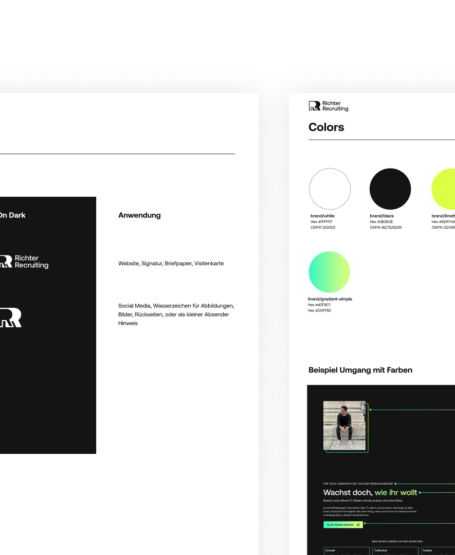
Task: Select the brand/gradient-simple gradient circle
Action: [x=329, y=272]
